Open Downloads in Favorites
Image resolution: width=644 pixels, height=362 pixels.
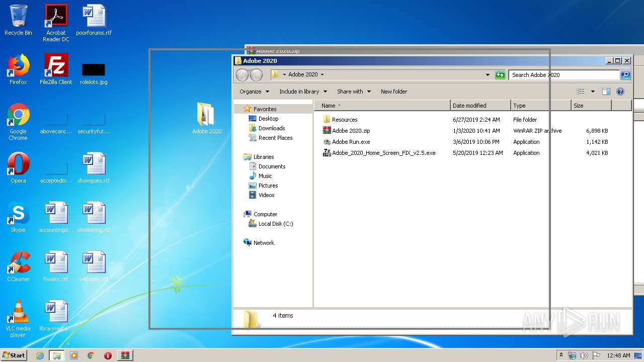coord(267,128)
